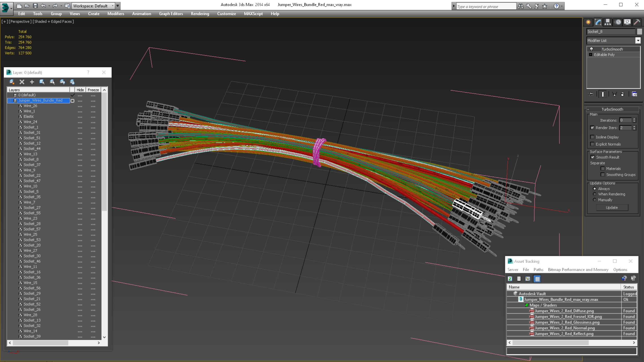Open the Create command panel tab
644x362 pixels.
click(588, 22)
